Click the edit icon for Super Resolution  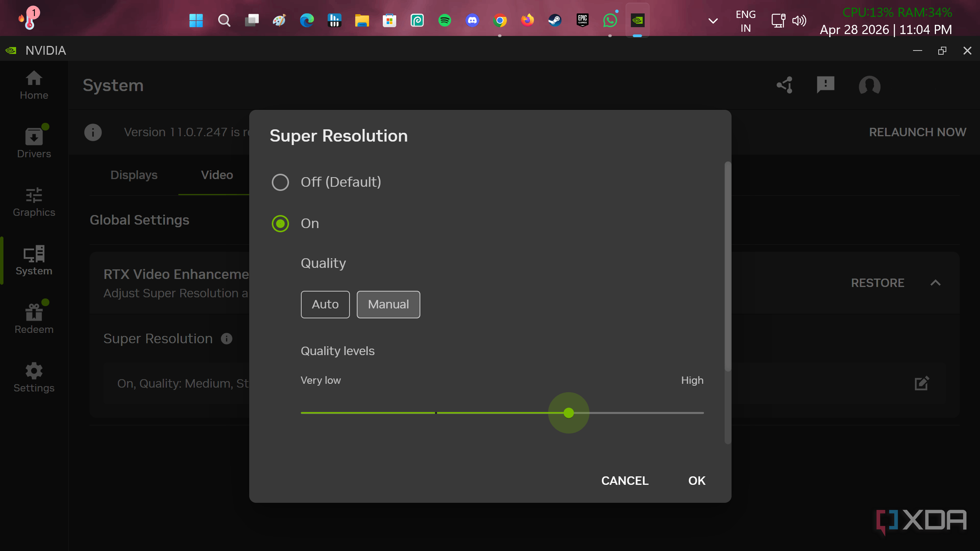click(922, 383)
